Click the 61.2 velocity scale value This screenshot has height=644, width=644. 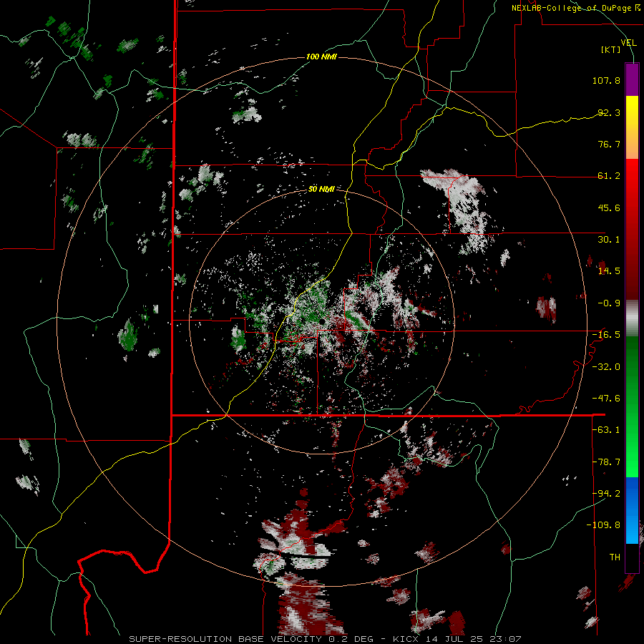pyautogui.click(x=609, y=176)
